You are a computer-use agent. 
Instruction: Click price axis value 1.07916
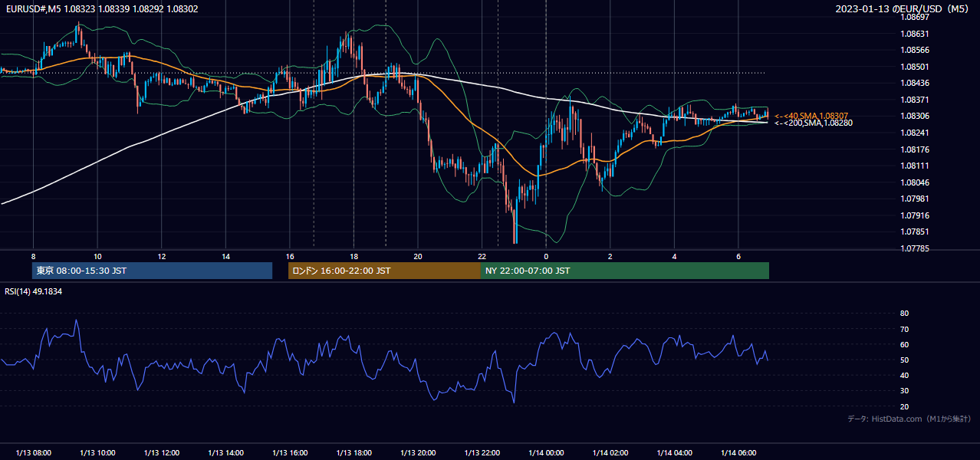coord(915,215)
